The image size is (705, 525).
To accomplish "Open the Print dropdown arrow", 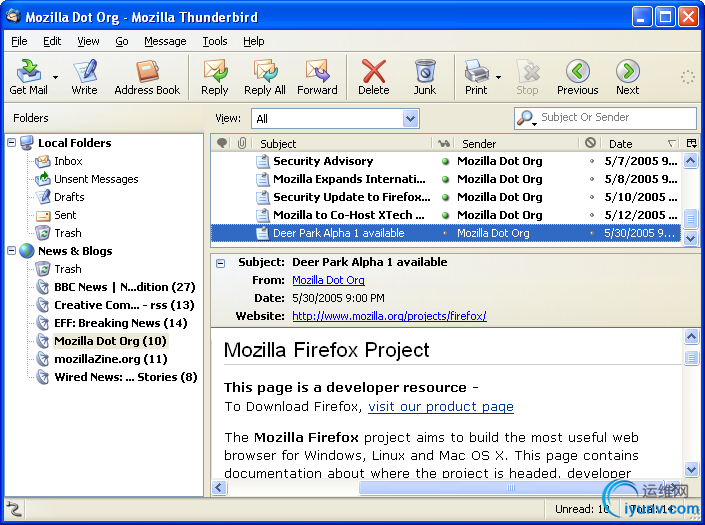I will tap(498, 77).
